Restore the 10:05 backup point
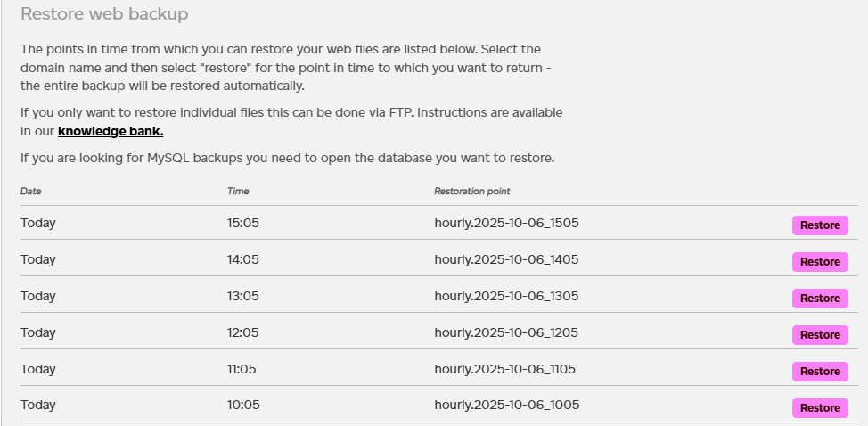 click(820, 408)
